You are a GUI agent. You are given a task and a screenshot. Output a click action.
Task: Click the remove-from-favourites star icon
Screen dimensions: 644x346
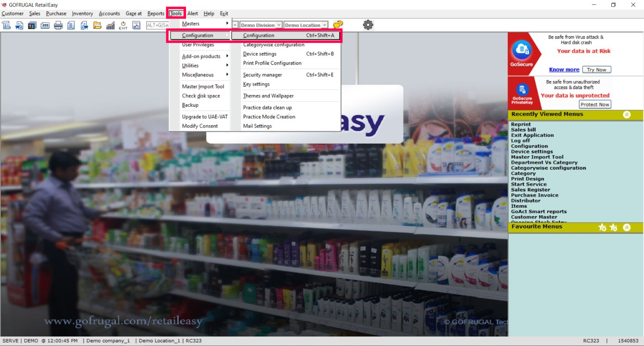[x=613, y=227]
